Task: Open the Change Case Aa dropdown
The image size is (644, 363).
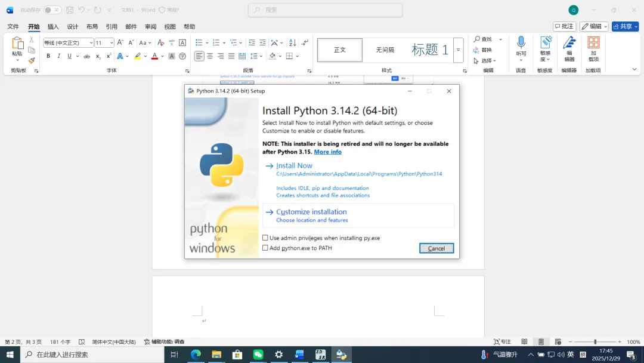Action: 145,42
